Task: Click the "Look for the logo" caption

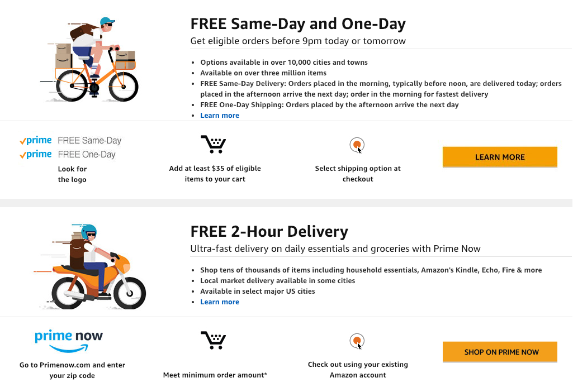Action: [x=72, y=174]
